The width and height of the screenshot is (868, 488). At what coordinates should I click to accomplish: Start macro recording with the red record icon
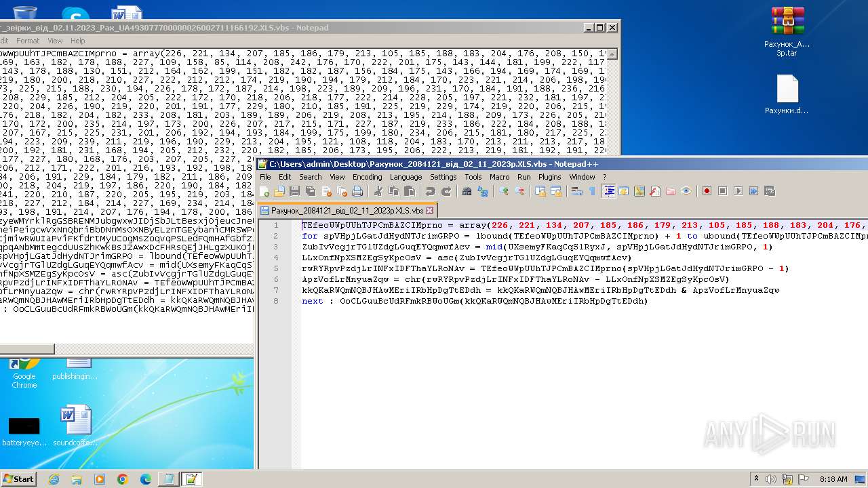click(x=707, y=191)
